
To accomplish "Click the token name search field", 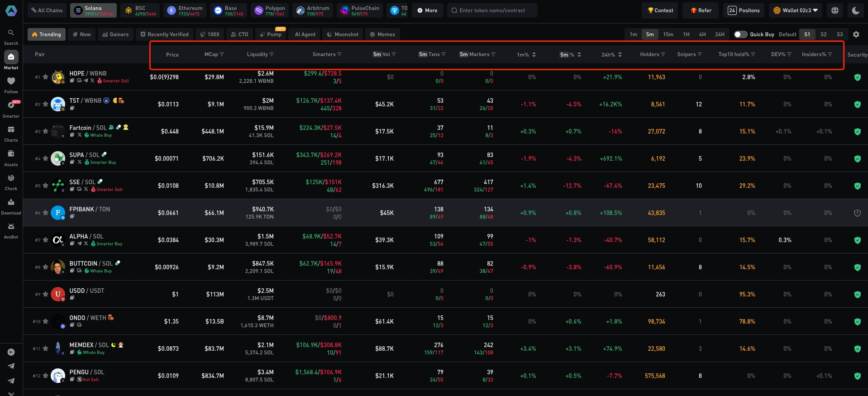I will 492,10.
